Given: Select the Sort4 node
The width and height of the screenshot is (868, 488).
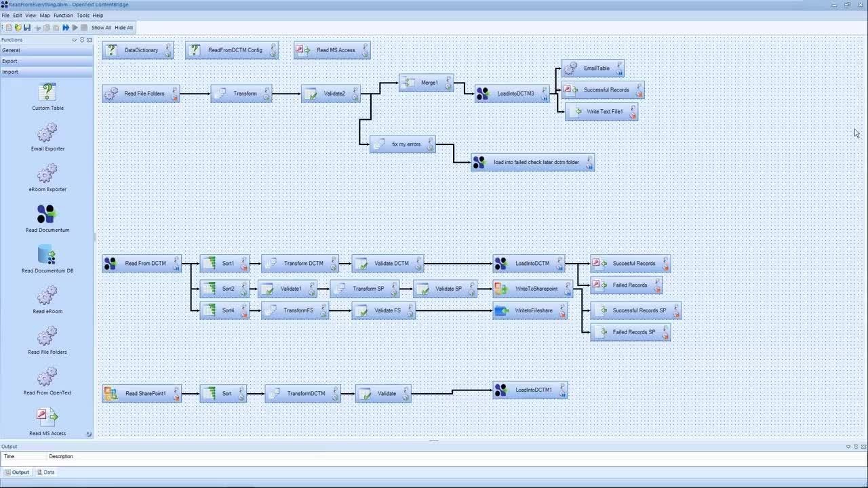Looking at the screenshot, I should coord(224,310).
